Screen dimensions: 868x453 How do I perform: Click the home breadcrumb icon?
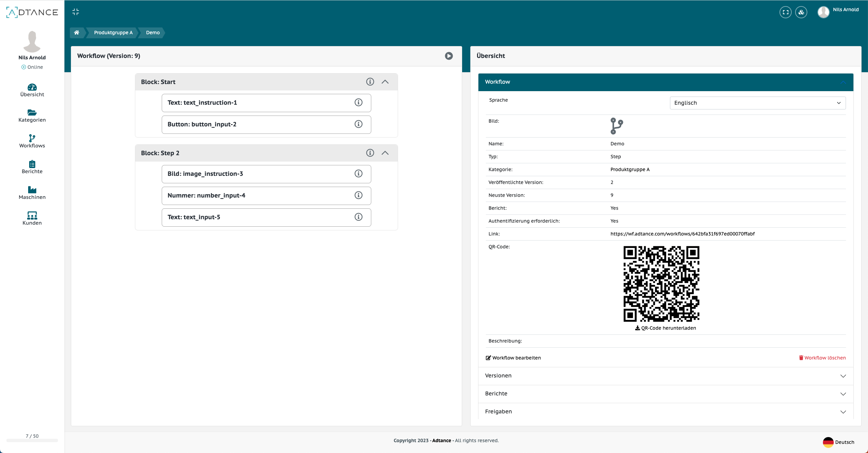[76, 32]
